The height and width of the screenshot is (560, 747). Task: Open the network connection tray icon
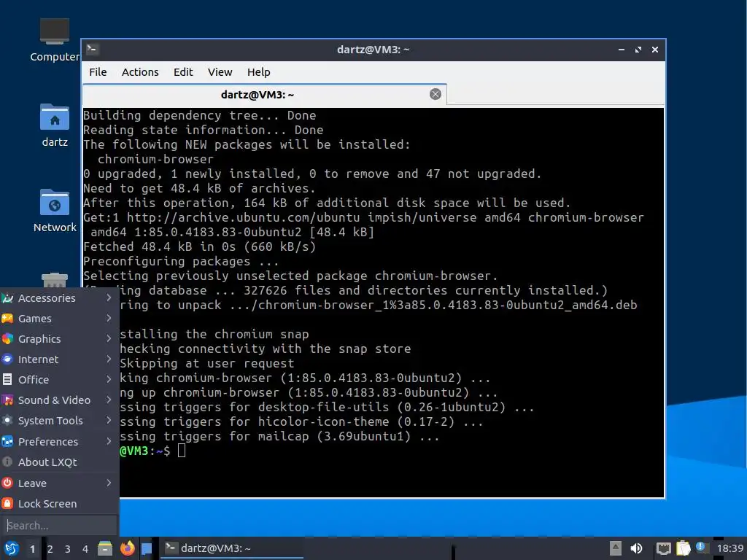tap(663, 548)
